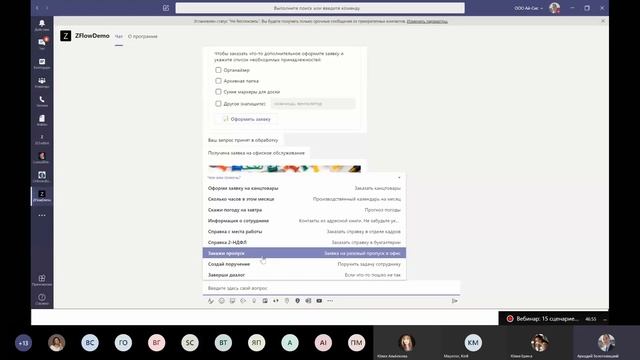Check the Другое (напишите) checkbox
640x360 pixels.
(x=218, y=104)
